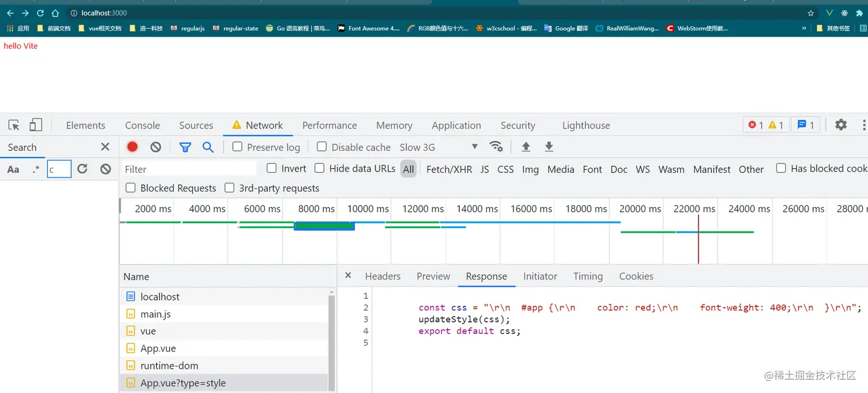Open Lighthouse tab
The width and height of the screenshot is (868, 393).
586,125
